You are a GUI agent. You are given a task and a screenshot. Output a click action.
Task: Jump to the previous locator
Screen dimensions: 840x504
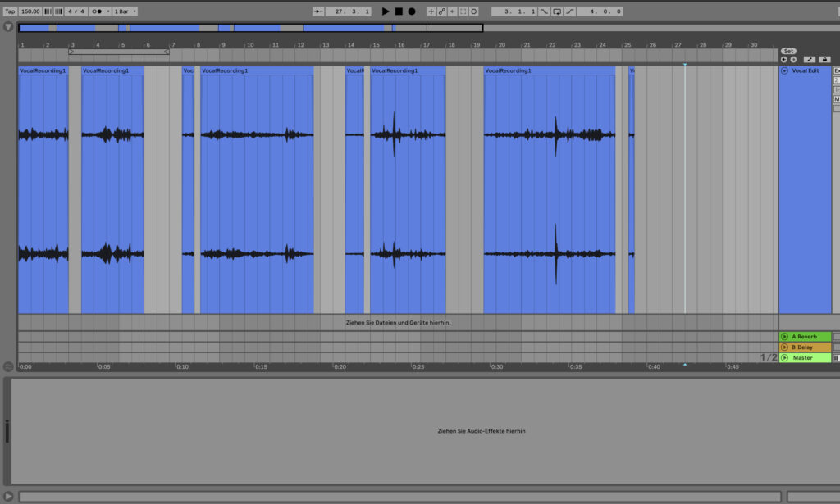pos(783,59)
